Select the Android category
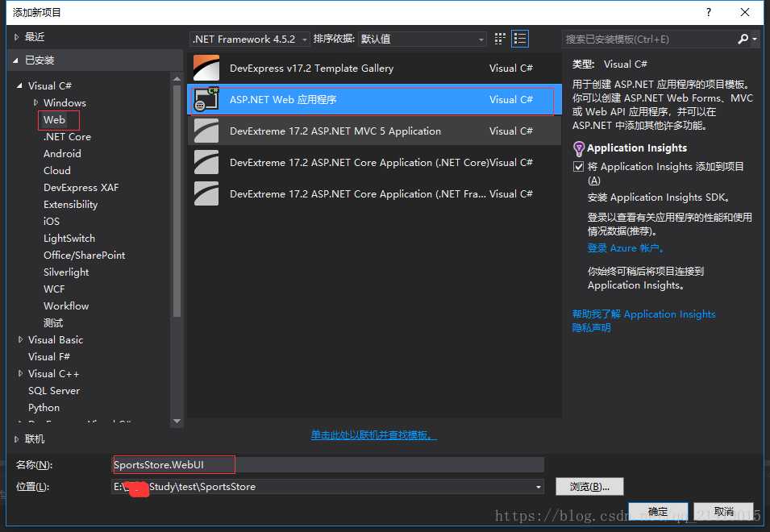The image size is (770, 532). point(62,154)
